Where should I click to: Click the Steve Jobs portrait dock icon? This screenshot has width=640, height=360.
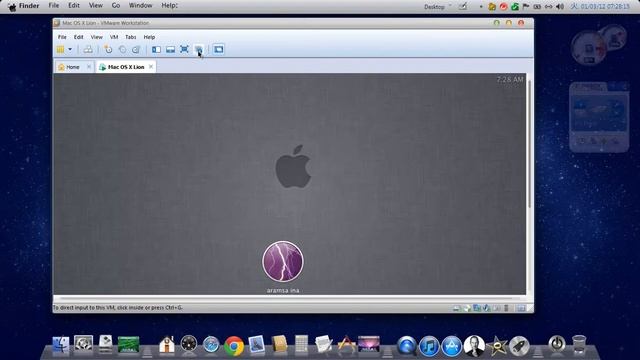(x=474, y=346)
